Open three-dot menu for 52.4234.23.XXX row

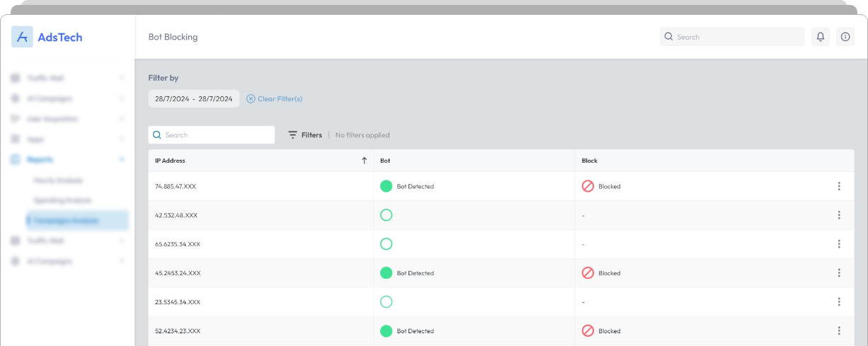pyautogui.click(x=839, y=330)
